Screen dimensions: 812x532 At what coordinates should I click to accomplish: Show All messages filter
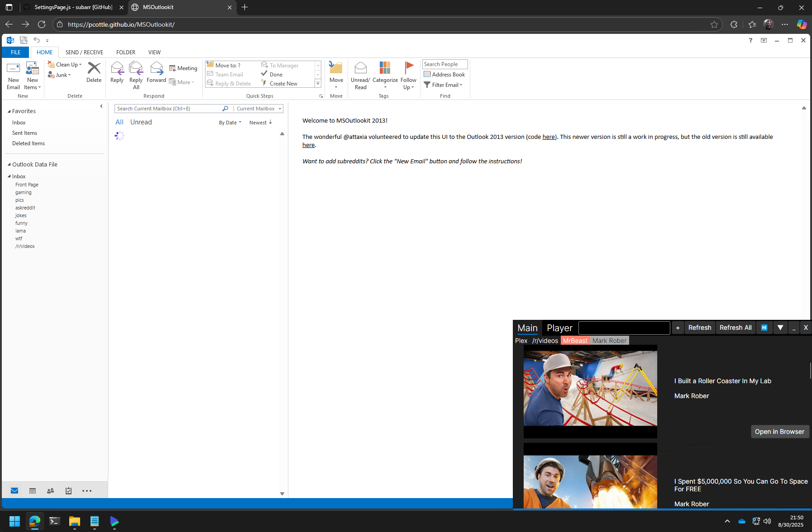click(119, 122)
